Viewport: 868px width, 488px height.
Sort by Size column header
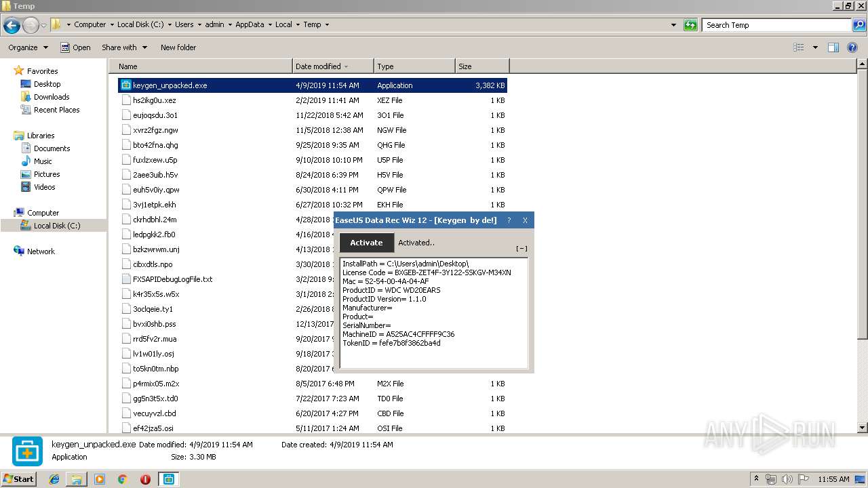482,66
